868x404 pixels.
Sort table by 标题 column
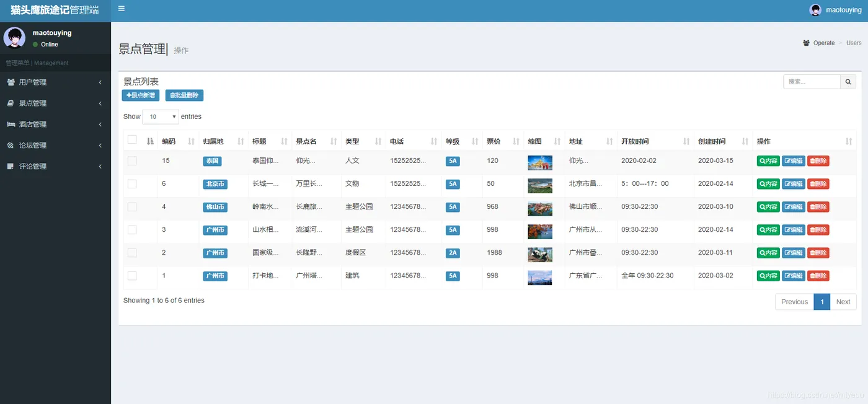270,141
